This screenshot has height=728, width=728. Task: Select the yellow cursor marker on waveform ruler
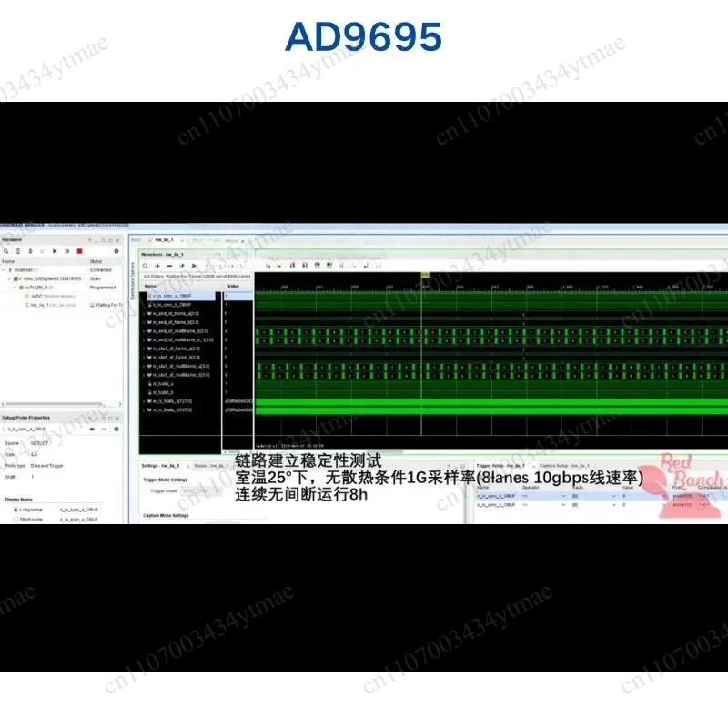pyautogui.click(x=424, y=276)
